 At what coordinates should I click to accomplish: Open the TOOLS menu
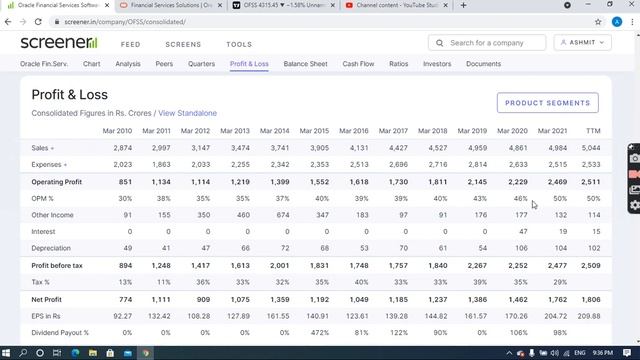coord(239,44)
